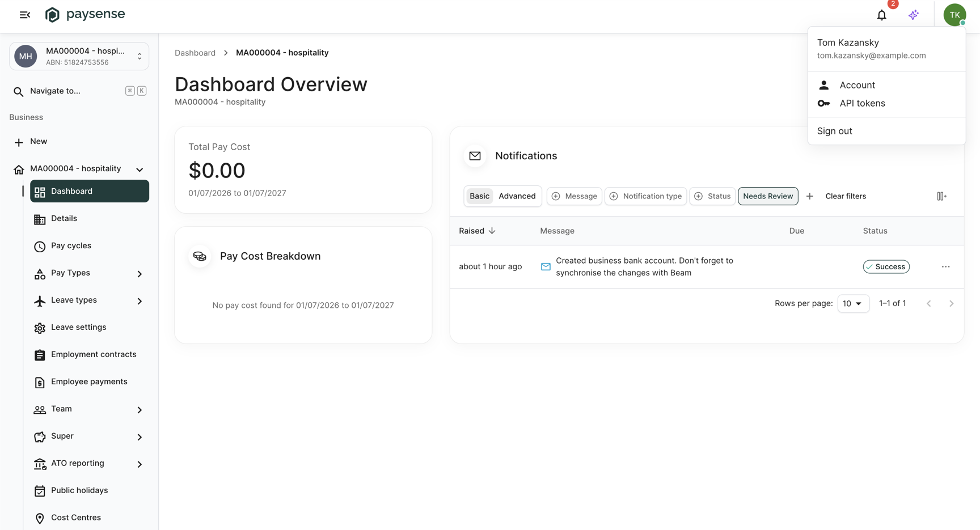Screen dimensions: 980x530
Task: Click the Leave settings gear icon
Action: coord(40,328)
